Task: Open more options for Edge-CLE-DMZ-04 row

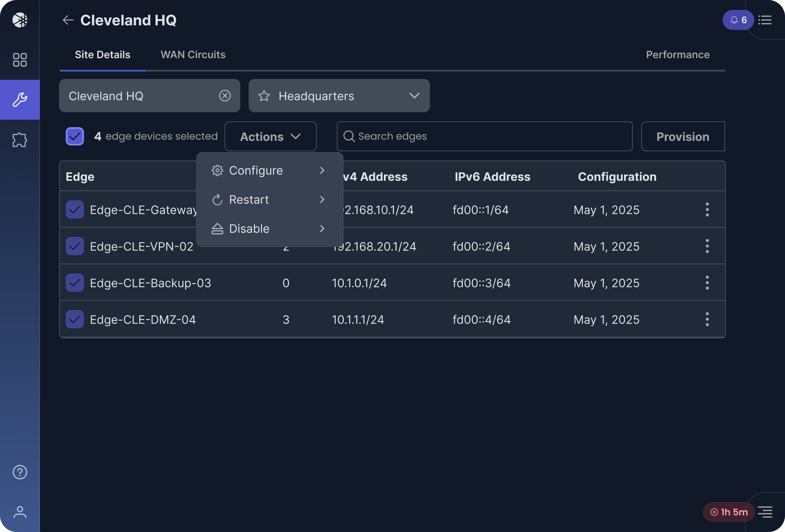Action: pyautogui.click(x=707, y=319)
